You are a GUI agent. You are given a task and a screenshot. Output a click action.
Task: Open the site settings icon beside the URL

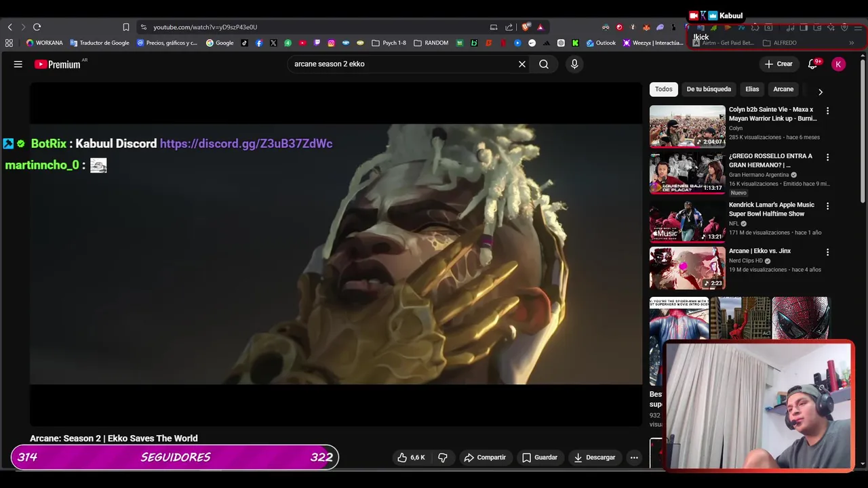(x=143, y=27)
